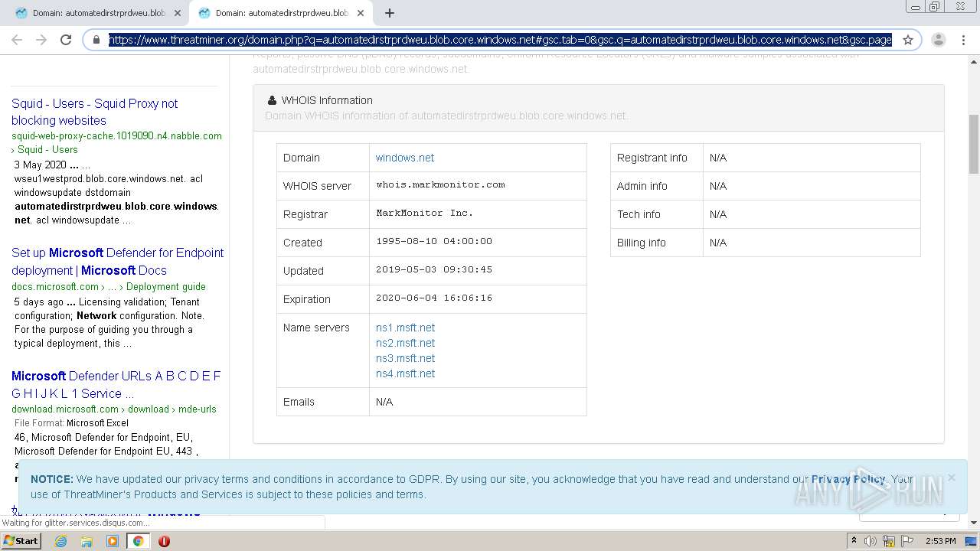This screenshot has height=551, width=980.
Task: Click the WHOIS Information person icon
Action: tap(272, 100)
